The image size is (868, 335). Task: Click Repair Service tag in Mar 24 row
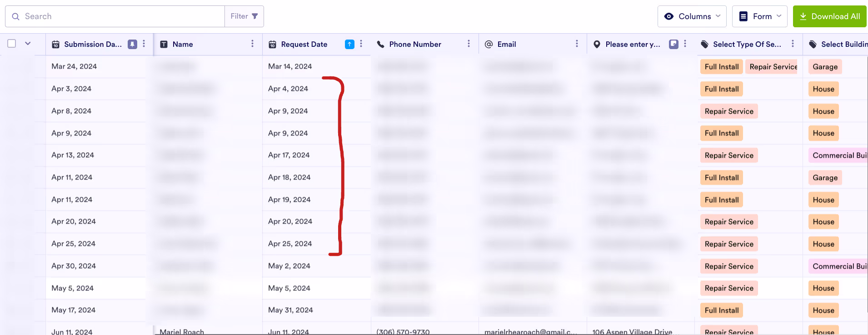[772, 67]
